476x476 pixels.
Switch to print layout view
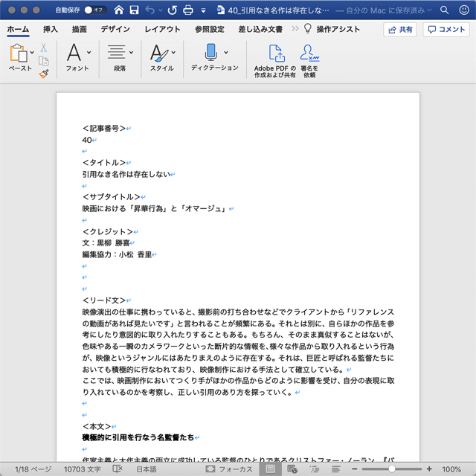(270, 469)
